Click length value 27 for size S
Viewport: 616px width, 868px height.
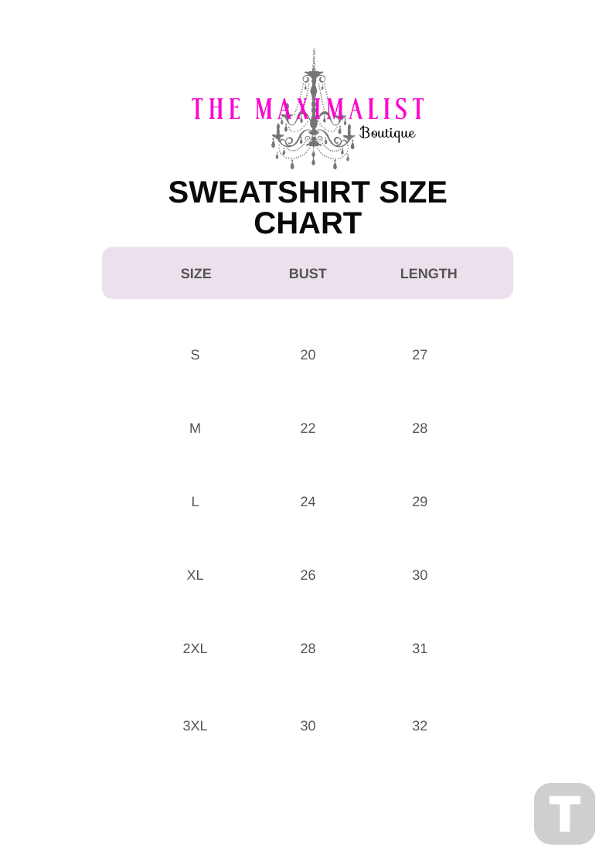coord(420,355)
